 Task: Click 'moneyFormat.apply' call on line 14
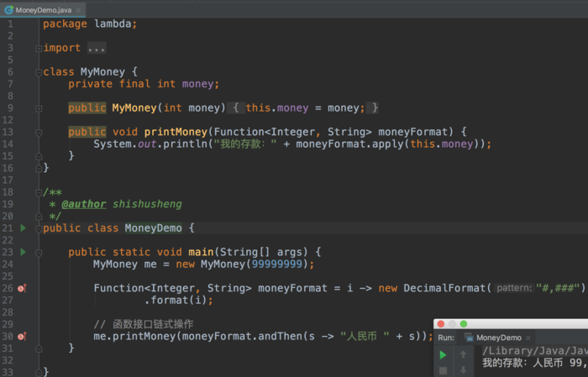[349, 144]
